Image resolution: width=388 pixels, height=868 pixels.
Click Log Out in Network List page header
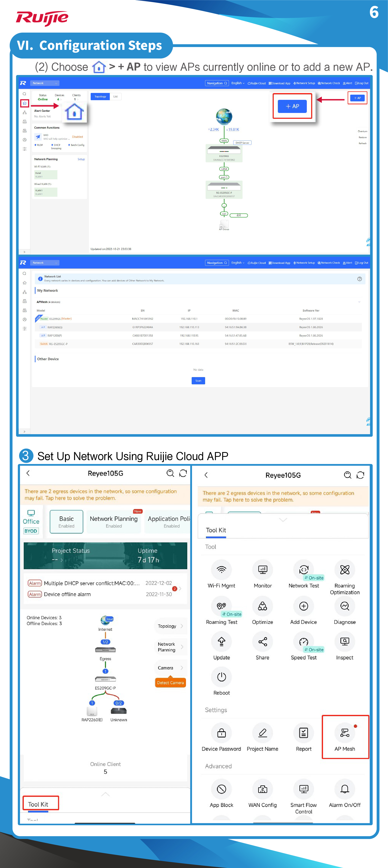coord(361,263)
